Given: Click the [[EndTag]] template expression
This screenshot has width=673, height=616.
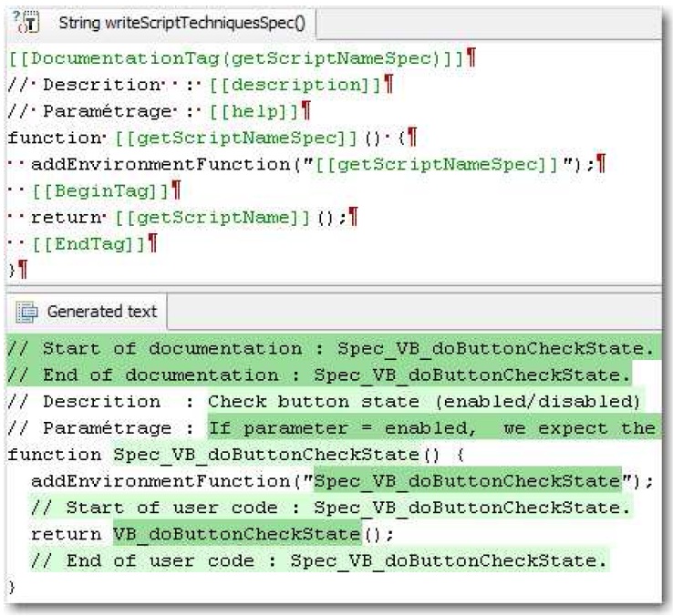Looking at the screenshot, I should click(x=89, y=244).
